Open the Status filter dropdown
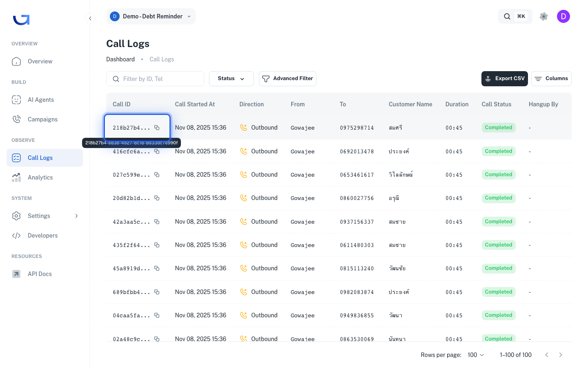588x368 pixels. [x=232, y=79]
